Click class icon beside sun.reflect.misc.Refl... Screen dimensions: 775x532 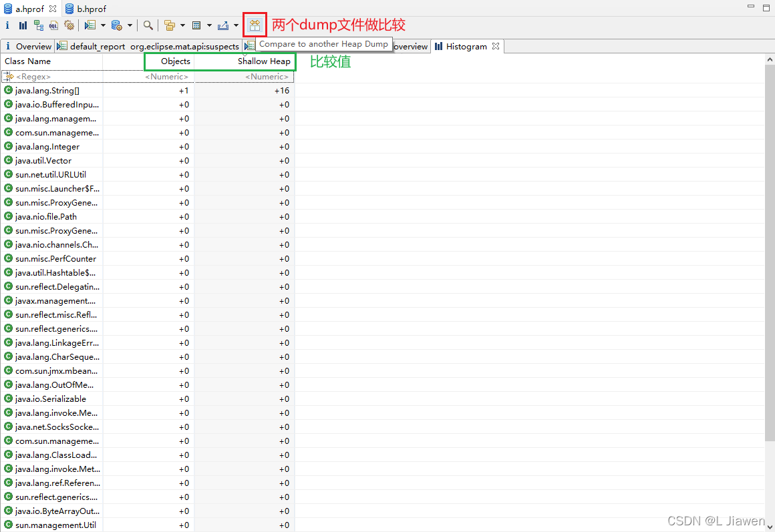8,314
